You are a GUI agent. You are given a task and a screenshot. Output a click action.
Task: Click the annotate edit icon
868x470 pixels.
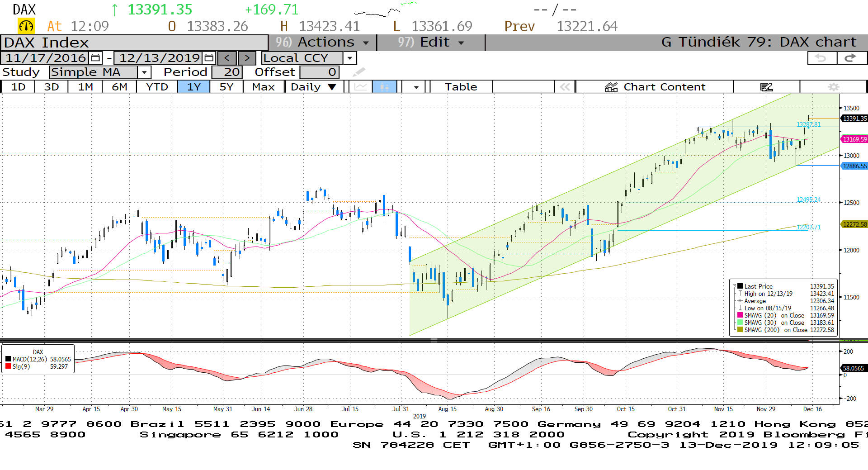coord(766,87)
